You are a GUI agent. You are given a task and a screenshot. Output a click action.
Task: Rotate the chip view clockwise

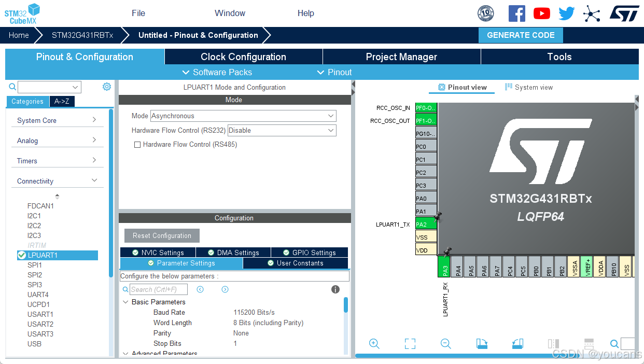pos(482,343)
